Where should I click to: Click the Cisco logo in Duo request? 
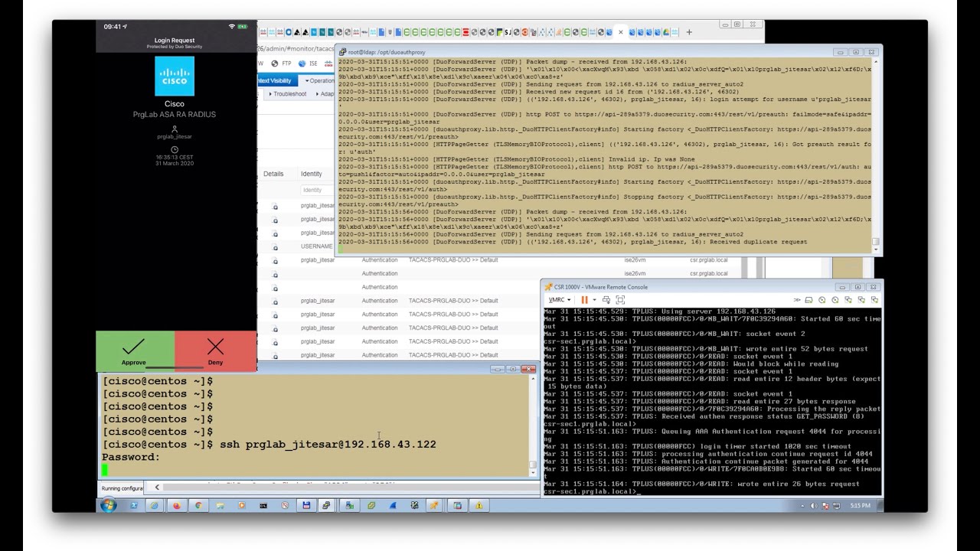pos(175,76)
